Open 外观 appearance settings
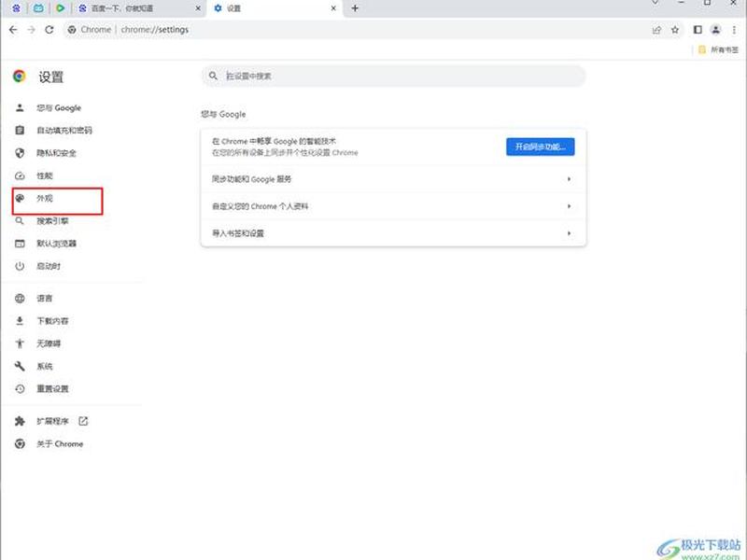The height and width of the screenshot is (560, 747). pos(45,199)
